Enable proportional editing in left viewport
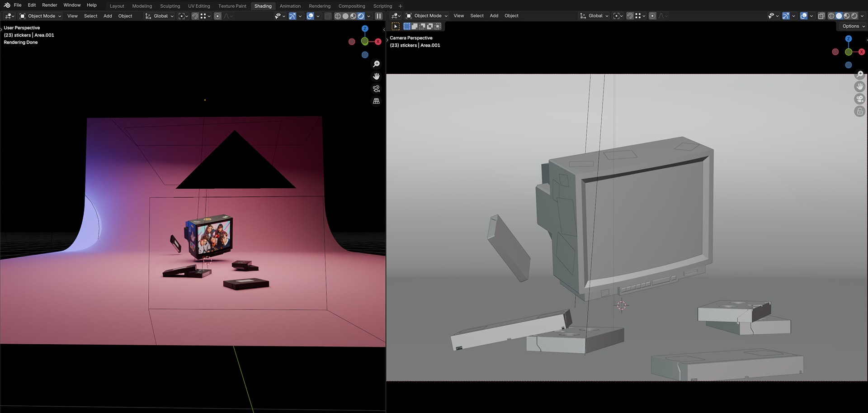The height and width of the screenshot is (413, 868). (x=217, y=16)
